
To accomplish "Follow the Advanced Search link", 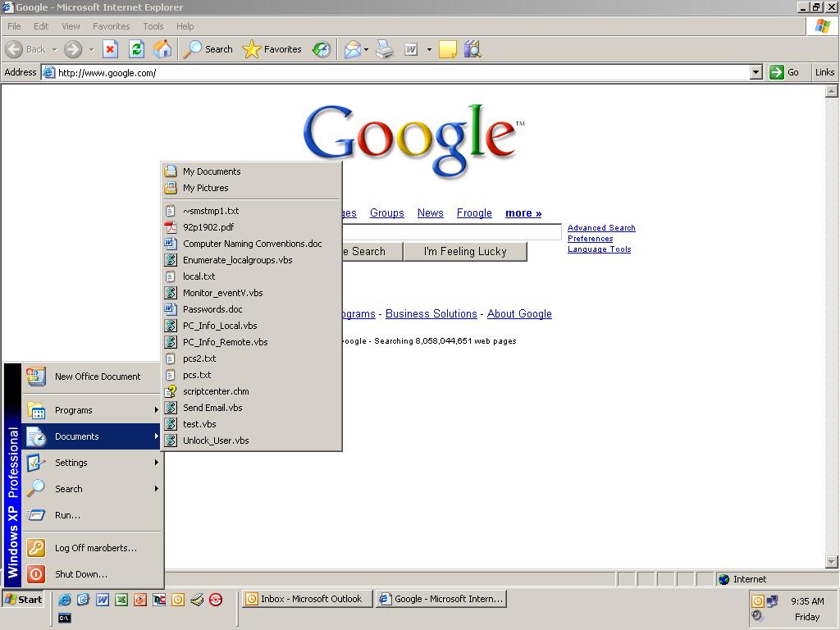I will (601, 227).
